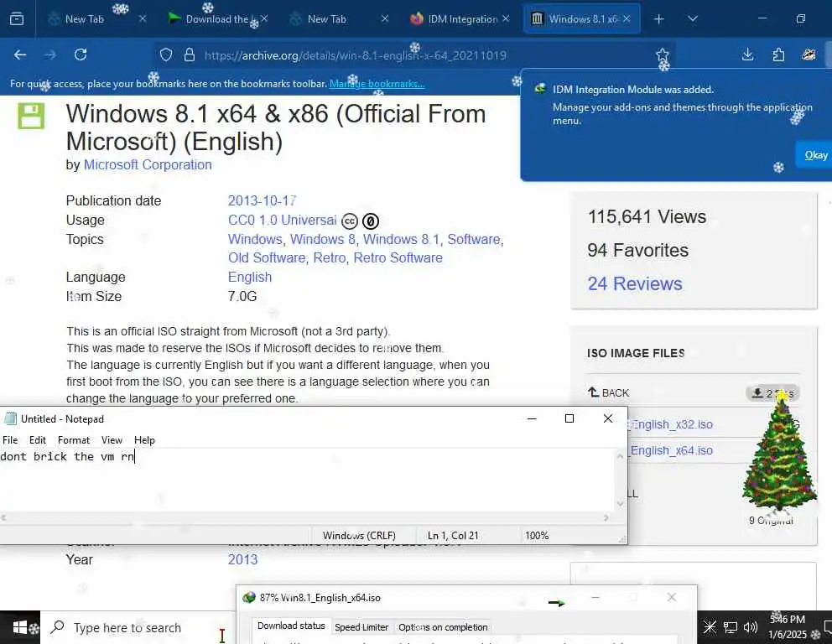The image size is (832, 644).
Task: Click the floppy disk software icon
Action: 31,117
